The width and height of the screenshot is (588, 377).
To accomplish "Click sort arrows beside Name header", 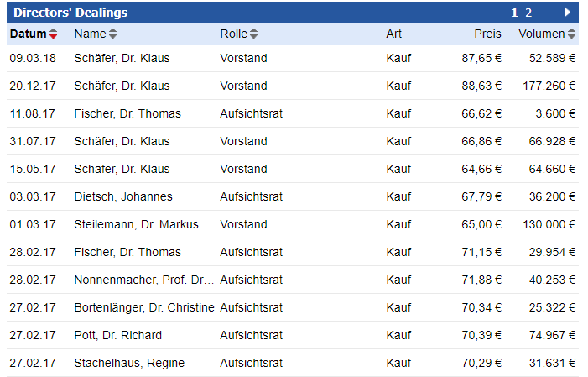I will 113,34.
